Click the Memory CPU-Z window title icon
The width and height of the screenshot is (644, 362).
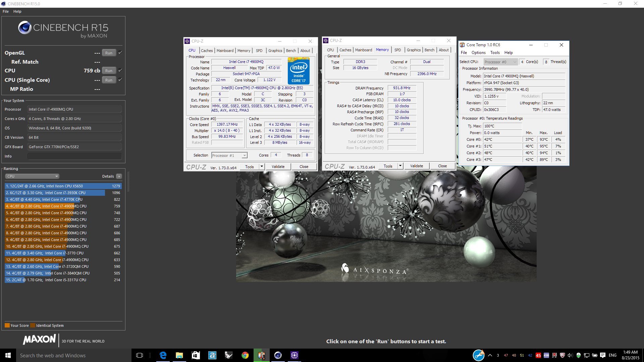(326, 41)
